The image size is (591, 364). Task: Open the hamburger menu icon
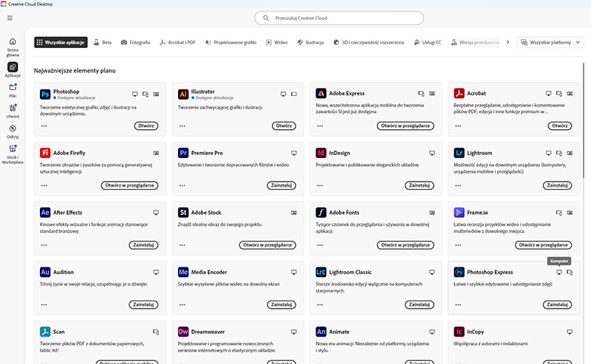tap(10, 18)
